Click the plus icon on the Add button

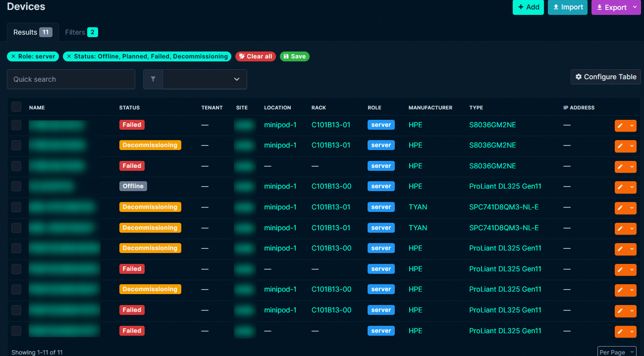coord(521,7)
